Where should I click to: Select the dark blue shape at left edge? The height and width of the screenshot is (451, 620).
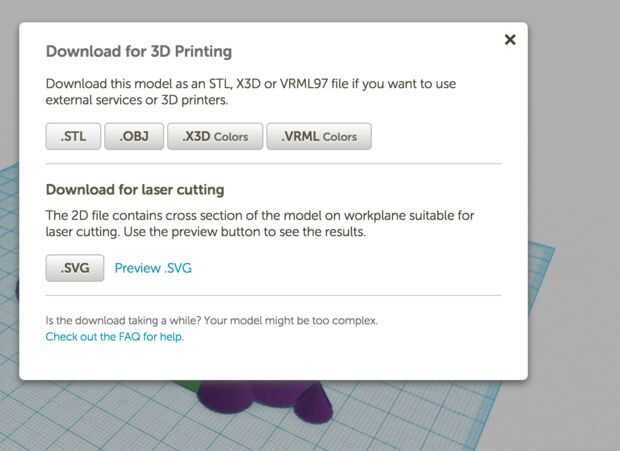click(15, 290)
